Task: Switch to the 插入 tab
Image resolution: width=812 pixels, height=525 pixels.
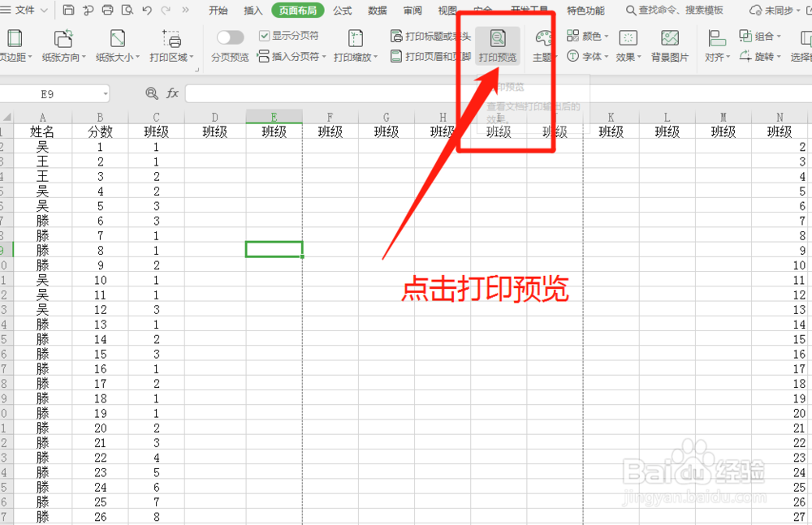Action: tap(253, 11)
